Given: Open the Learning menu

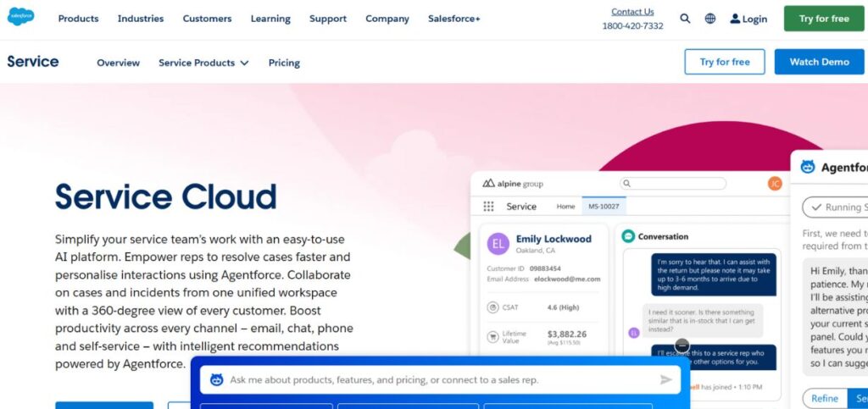Looking at the screenshot, I should 270,19.
